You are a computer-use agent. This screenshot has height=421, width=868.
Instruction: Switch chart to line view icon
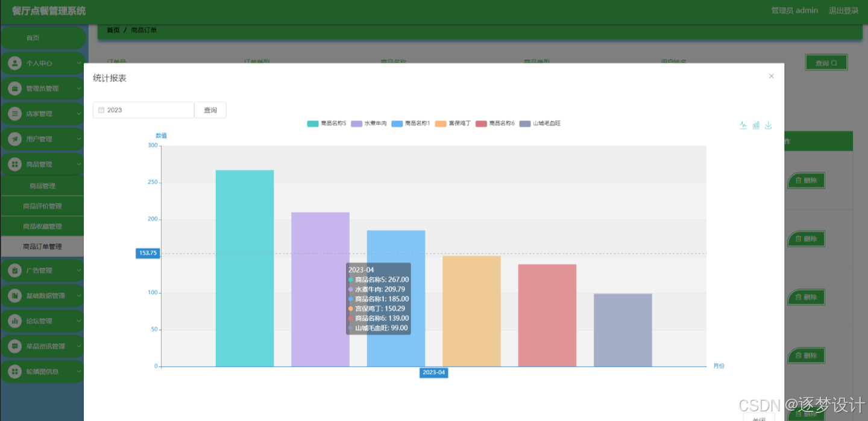(743, 125)
